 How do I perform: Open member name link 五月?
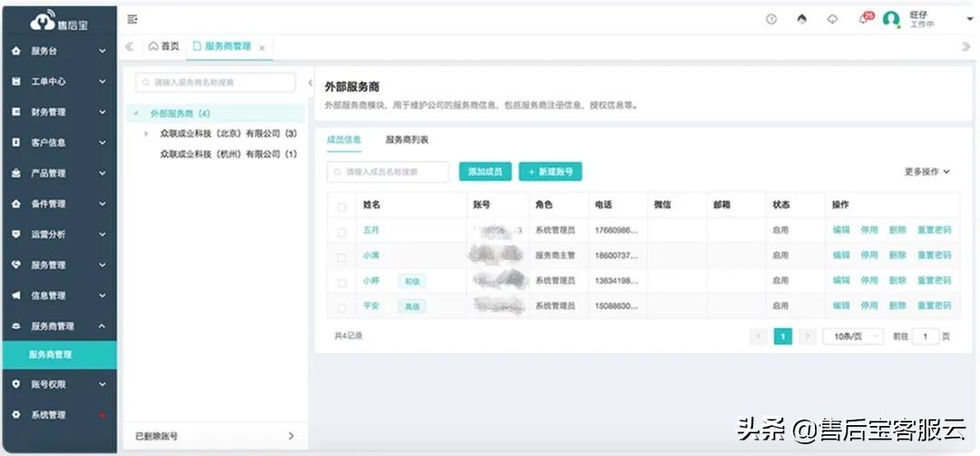click(370, 230)
